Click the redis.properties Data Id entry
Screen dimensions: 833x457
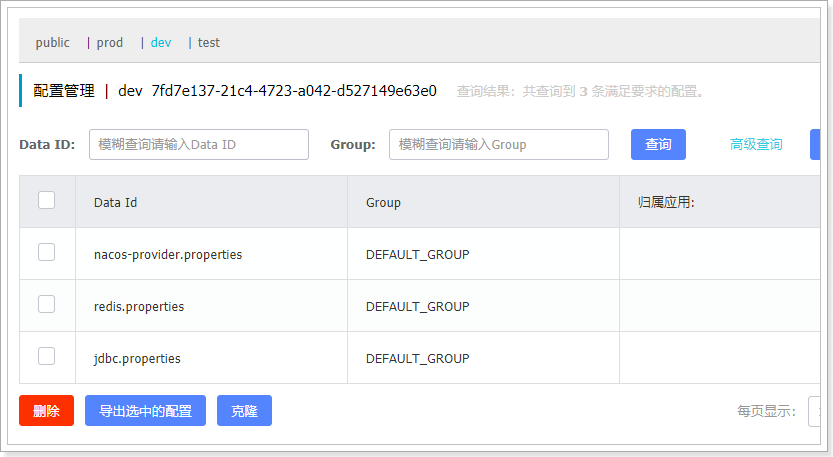pos(139,306)
